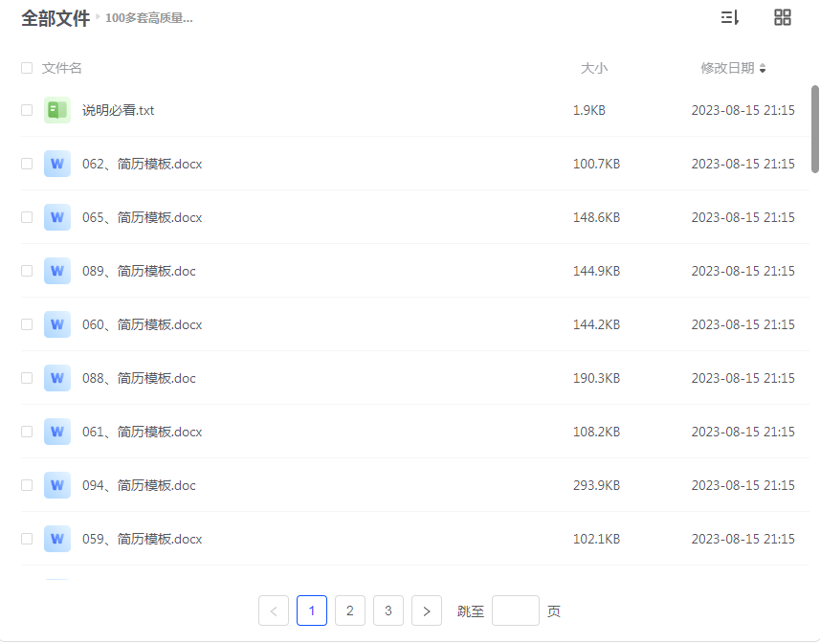Jump to page 3 in pagination
This screenshot has width=820, height=644.
tap(388, 611)
